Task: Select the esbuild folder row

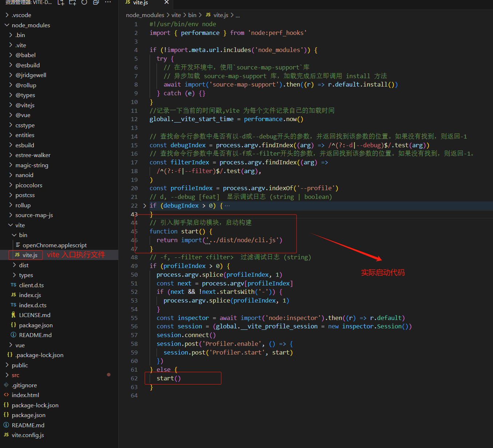Action: coord(59,145)
